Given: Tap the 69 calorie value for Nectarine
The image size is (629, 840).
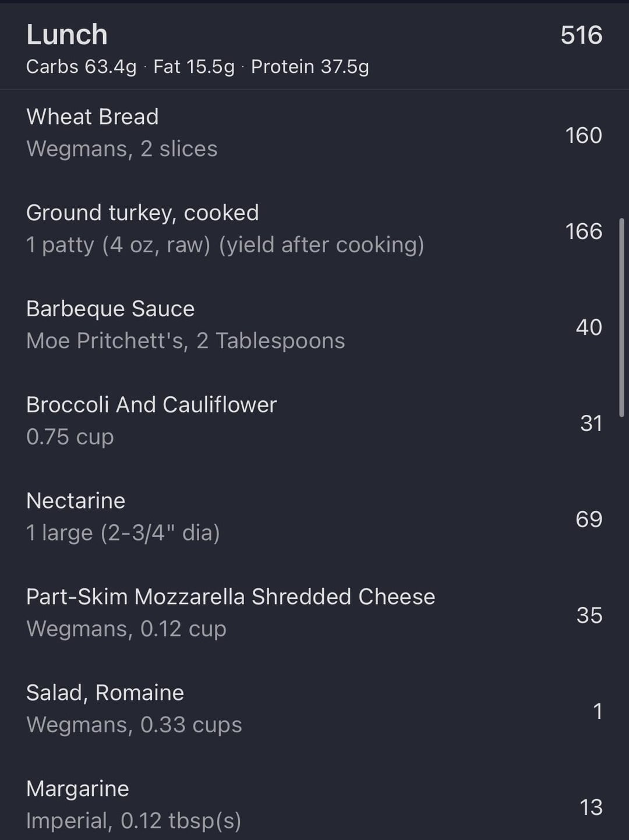Looking at the screenshot, I should pyautogui.click(x=588, y=520).
